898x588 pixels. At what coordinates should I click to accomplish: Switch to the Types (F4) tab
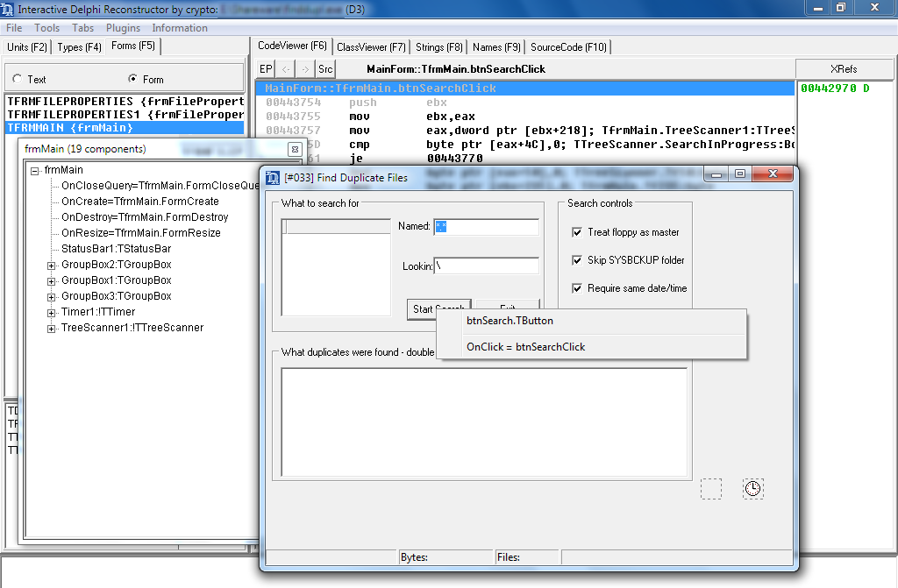pos(80,47)
